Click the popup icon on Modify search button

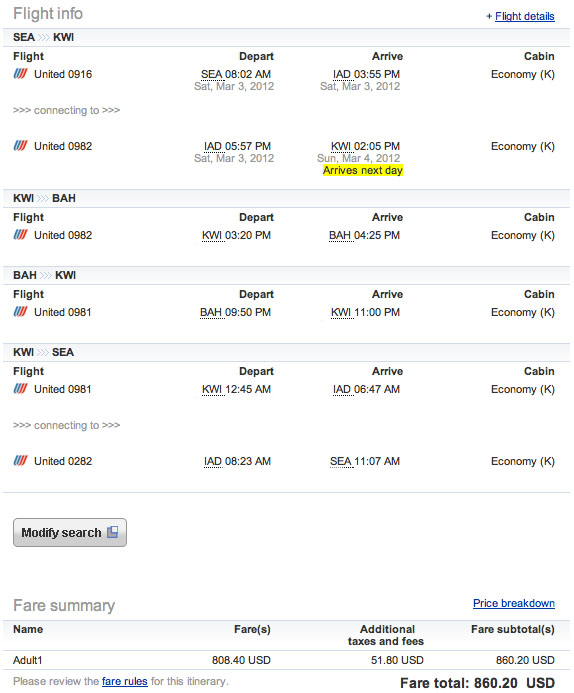pyautogui.click(x=113, y=532)
